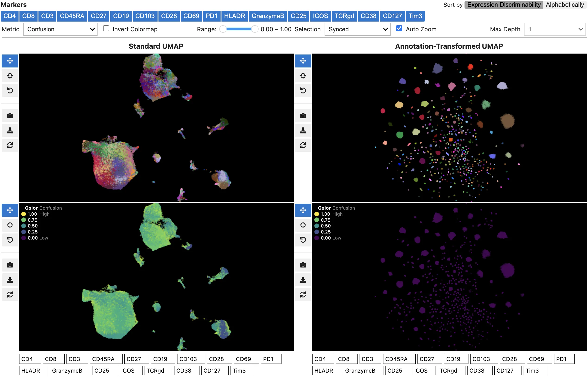This screenshot has width=588, height=377.
Task: Click crosshair icon beside bottom-right confusion plot
Action: pyautogui.click(x=303, y=225)
